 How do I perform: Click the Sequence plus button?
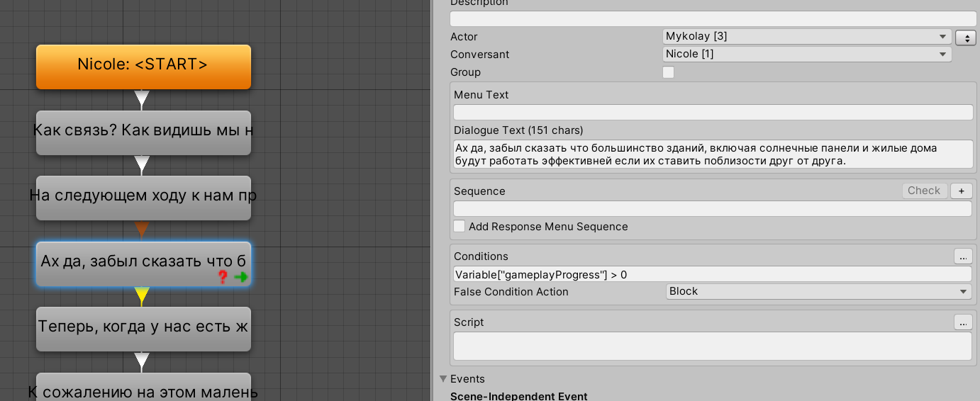(x=962, y=191)
